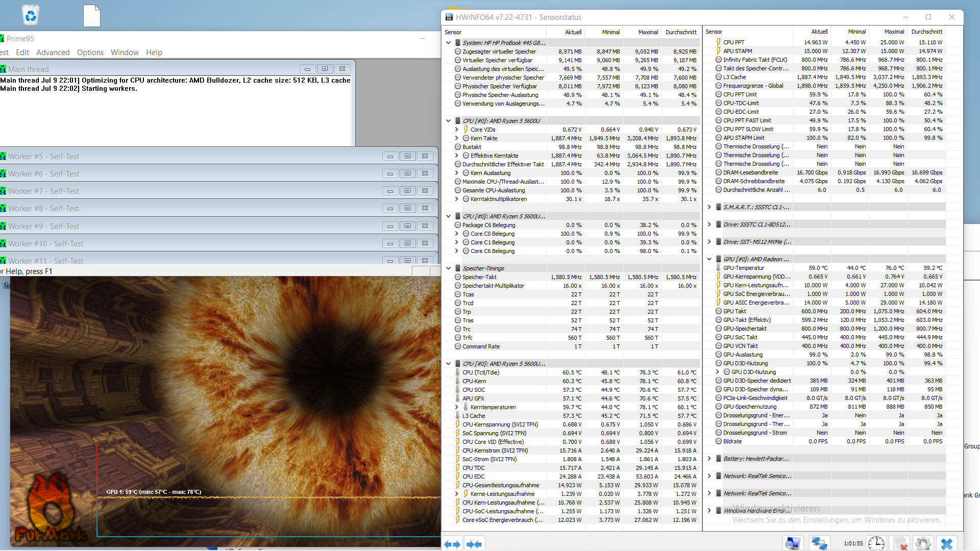Viewport: 980px width, 551px height.
Task: Expand the Kern Takte row
Action: [x=457, y=138]
